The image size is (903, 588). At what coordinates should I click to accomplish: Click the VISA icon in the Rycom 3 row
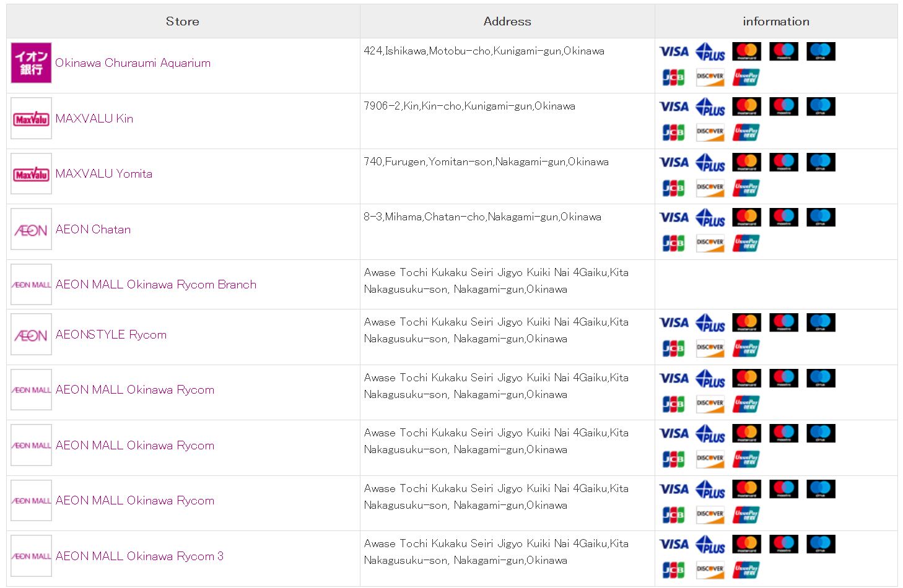[674, 544]
